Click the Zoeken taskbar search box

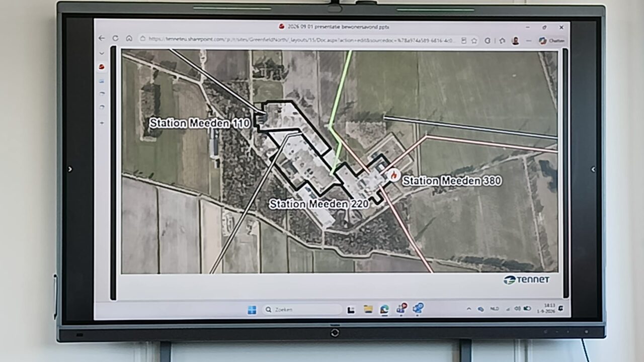(x=302, y=310)
